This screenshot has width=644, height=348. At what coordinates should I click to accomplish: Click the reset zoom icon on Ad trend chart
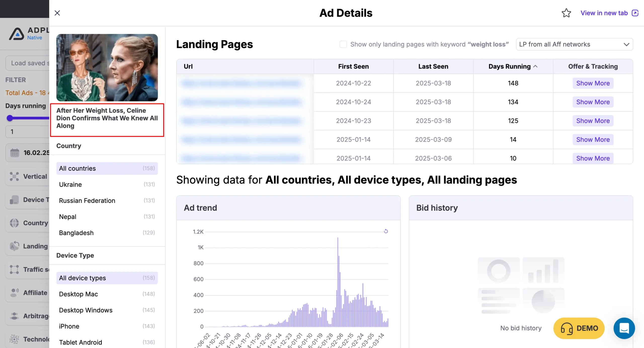[386, 231]
